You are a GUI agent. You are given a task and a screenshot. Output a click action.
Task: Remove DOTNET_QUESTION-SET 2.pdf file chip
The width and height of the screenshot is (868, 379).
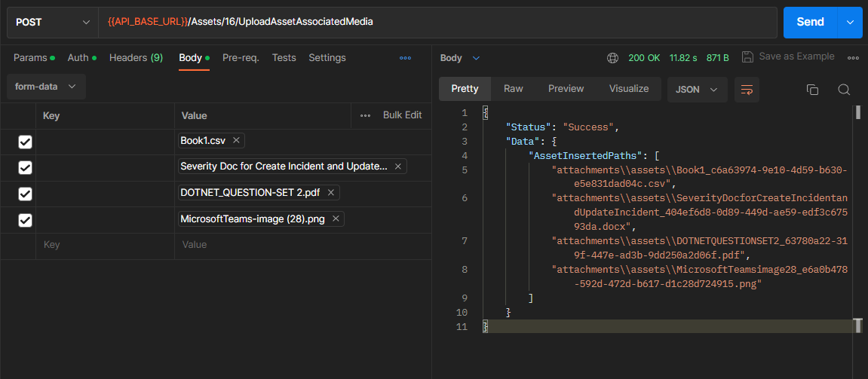pyautogui.click(x=330, y=193)
